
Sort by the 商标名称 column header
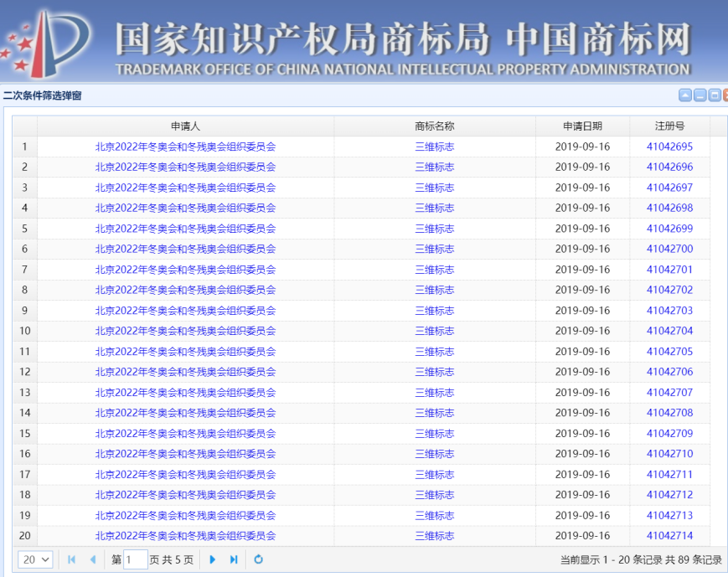(435, 126)
